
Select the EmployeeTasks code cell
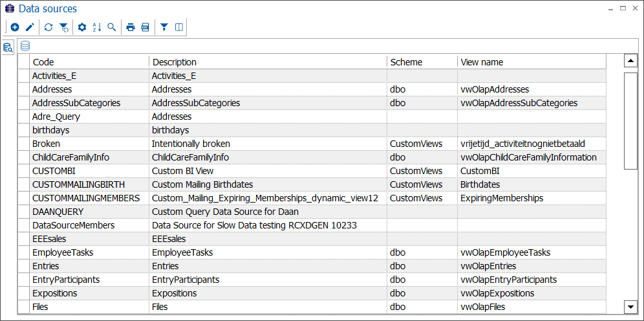pos(89,252)
